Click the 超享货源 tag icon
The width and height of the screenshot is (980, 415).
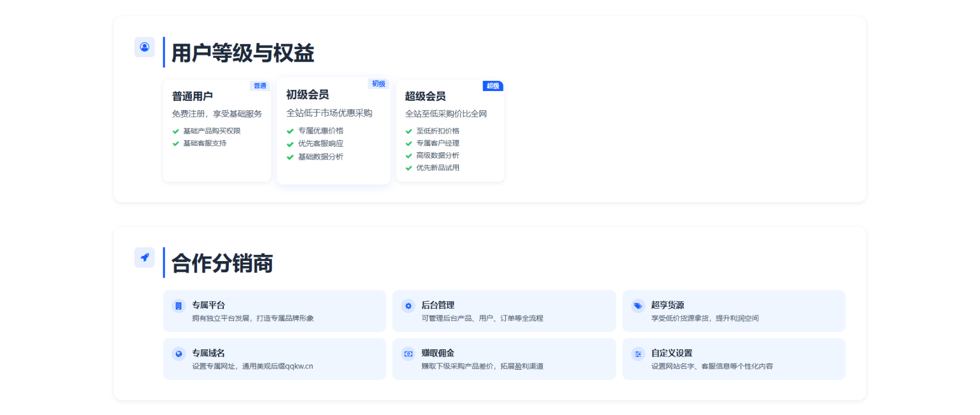[638, 306]
